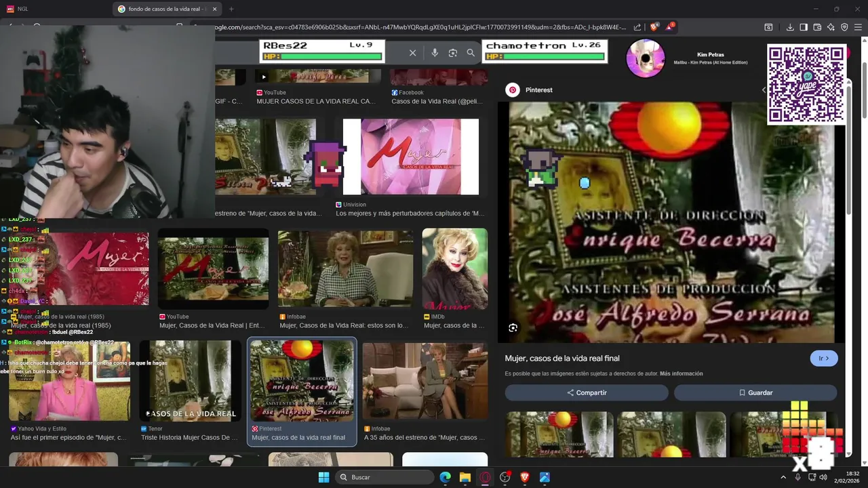The width and height of the screenshot is (868, 488).
Task: Collapse preview panel with left chevron arrow
Action: [764, 89]
